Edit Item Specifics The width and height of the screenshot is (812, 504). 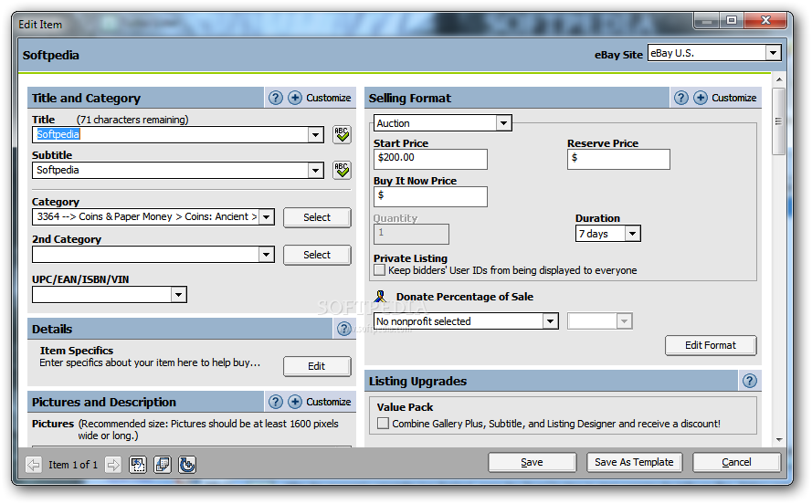(x=317, y=366)
